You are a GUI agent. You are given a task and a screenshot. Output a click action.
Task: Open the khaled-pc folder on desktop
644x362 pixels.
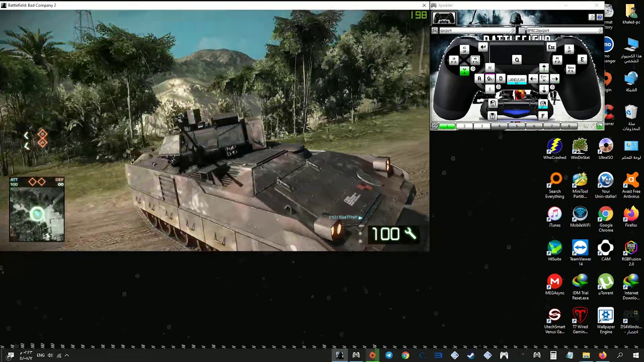click(631, 14)
